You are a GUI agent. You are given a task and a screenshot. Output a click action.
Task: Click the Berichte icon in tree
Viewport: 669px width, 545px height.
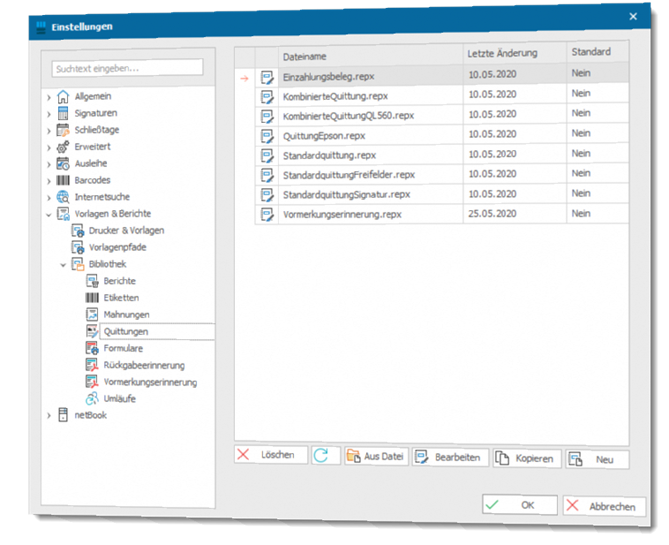click(x=92, y=281)
